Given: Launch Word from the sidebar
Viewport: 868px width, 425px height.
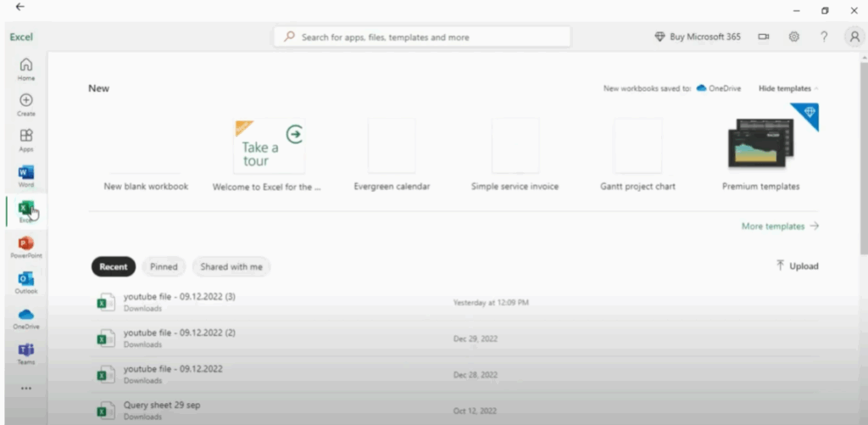Looking at the screenshot, I should [x=26, y=176].
